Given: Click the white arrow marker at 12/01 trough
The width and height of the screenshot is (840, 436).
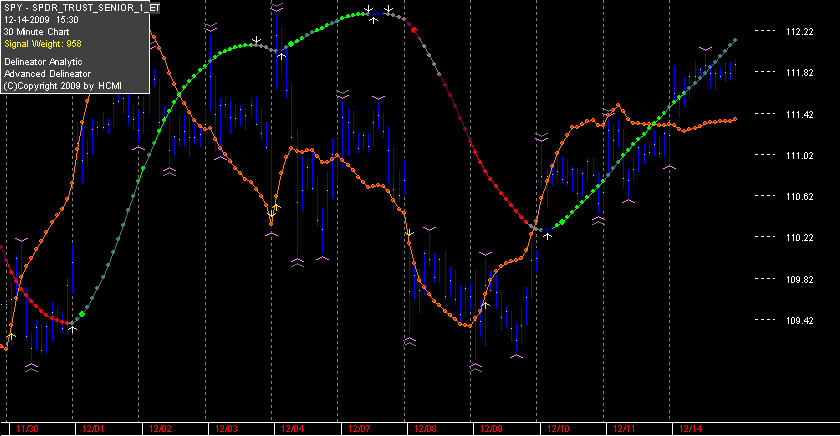Looking at the screenshot, I should pos(72,329).
